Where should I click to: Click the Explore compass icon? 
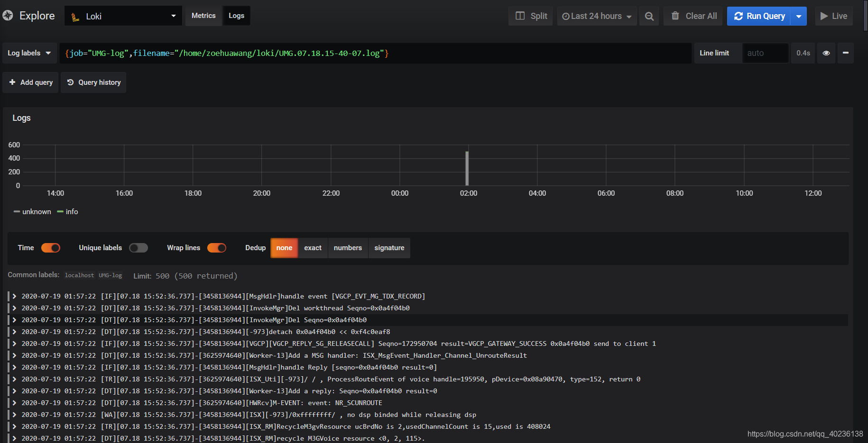(8, 16)
